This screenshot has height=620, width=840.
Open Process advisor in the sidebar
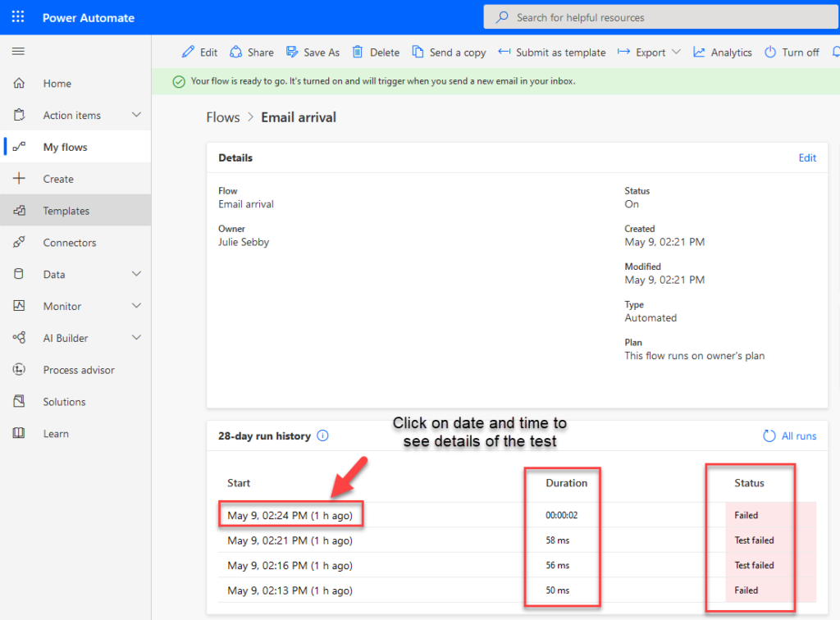tap(75, 370)
